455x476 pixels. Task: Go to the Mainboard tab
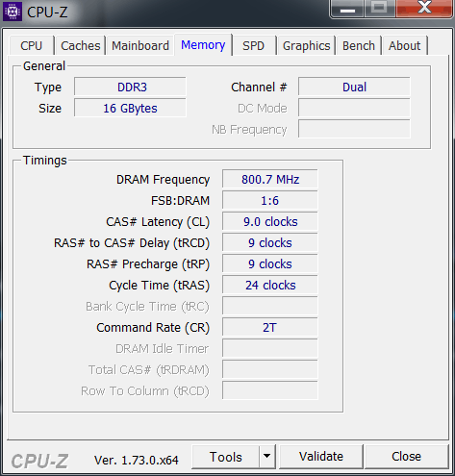point(140,46)
